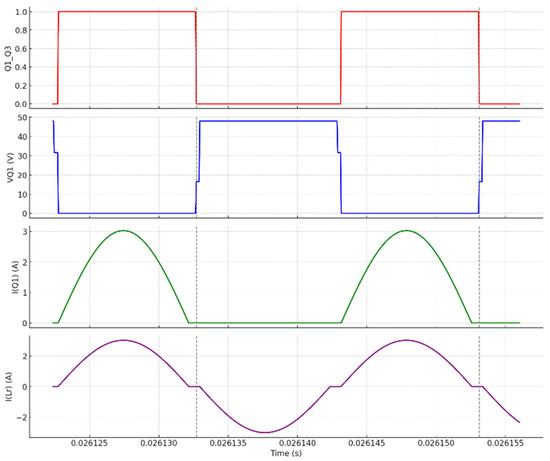Screen dimensions: 550x461
Task: Click the 0.026145 time tick label
Action: 367,443
